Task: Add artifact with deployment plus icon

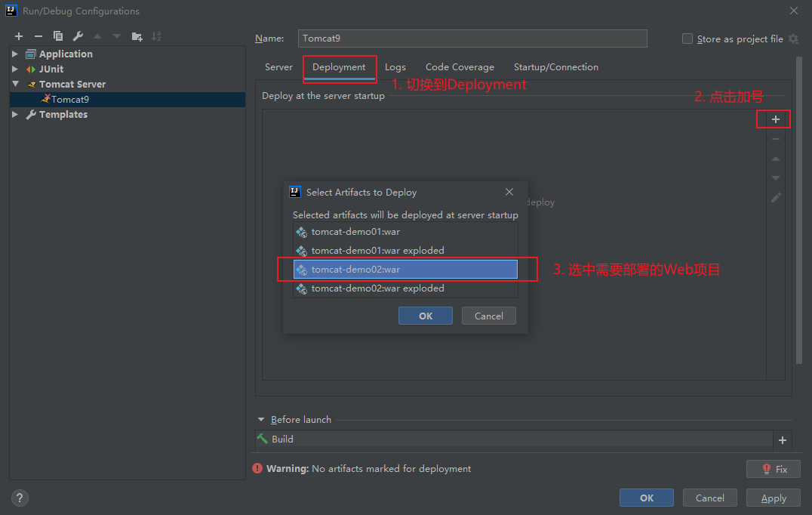Action: [775, 119]
